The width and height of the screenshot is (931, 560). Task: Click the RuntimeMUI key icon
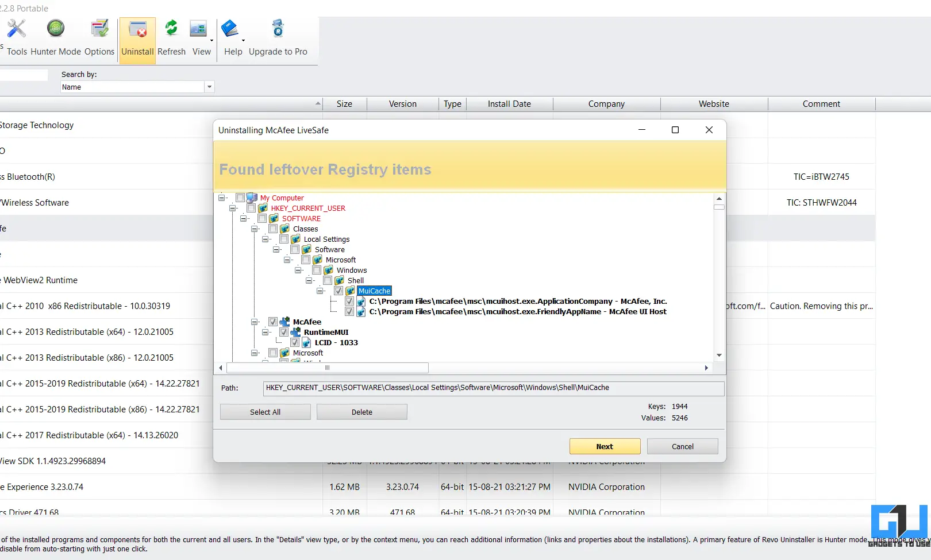coord(295,332)
